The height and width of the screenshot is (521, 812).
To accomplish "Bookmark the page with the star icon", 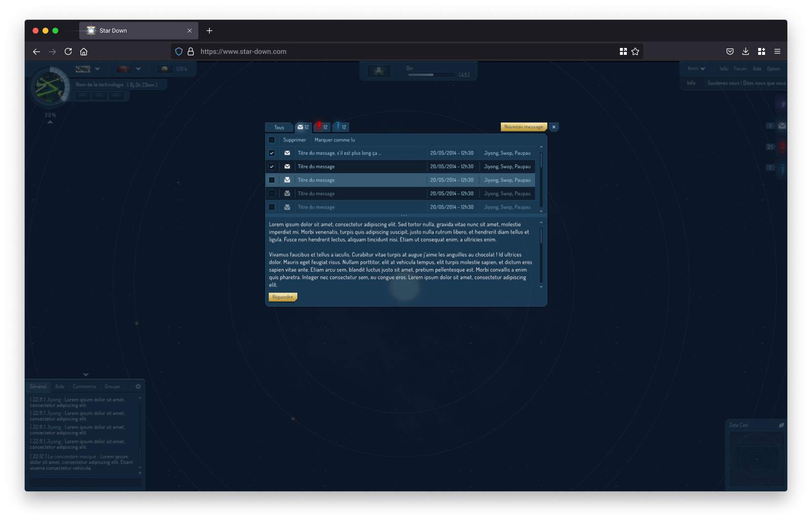I will (x=635, y=51).
